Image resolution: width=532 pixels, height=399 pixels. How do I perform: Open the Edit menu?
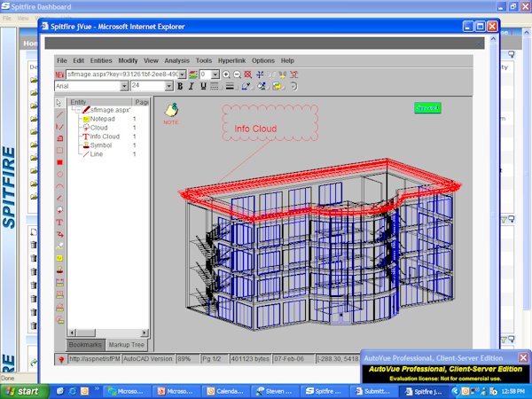pyautogui.click(x=78, y=60)
